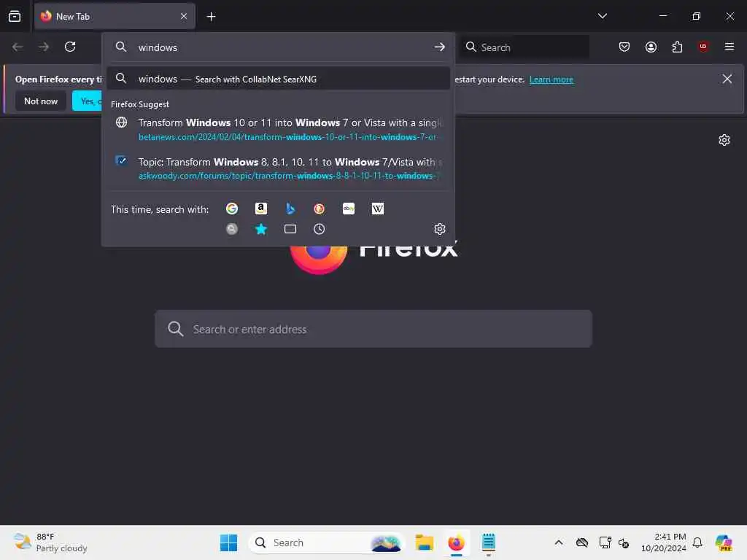Click the Windows taskbar Search box

coord(326,542)
